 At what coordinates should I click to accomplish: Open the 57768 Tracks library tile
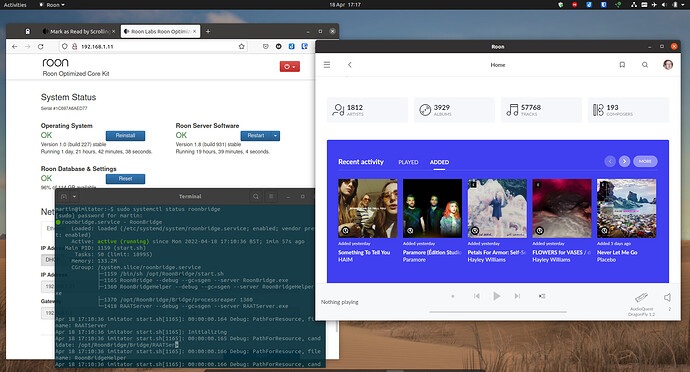[x=541, y=110]
